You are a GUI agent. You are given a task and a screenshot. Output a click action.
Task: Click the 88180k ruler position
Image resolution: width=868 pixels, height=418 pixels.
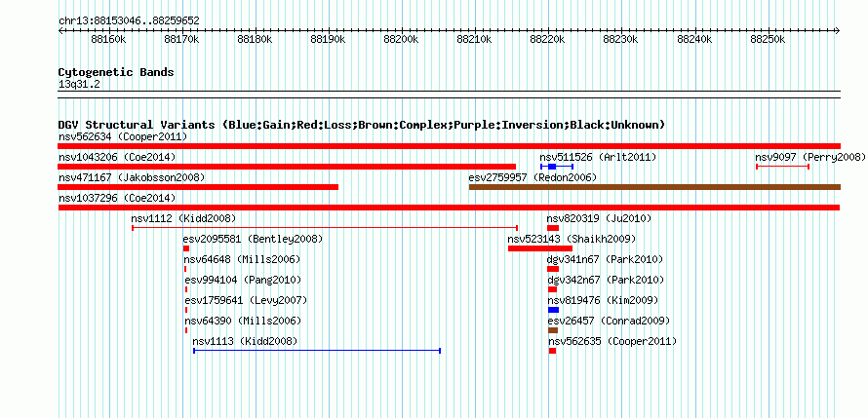coord(255,39)
